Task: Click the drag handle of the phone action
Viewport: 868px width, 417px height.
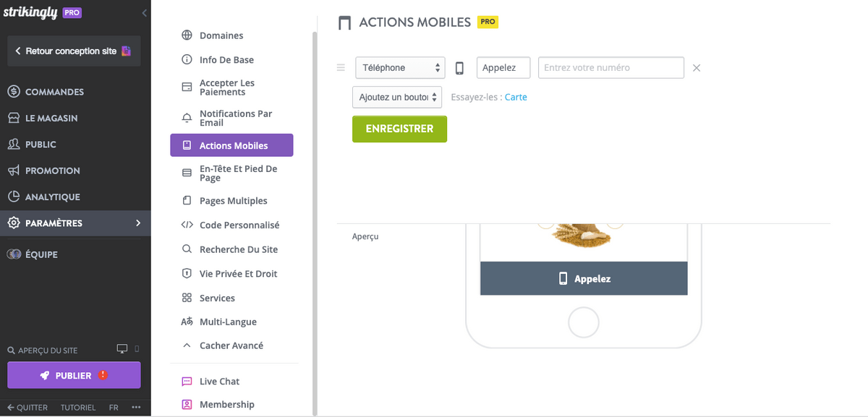Action: 341,68
